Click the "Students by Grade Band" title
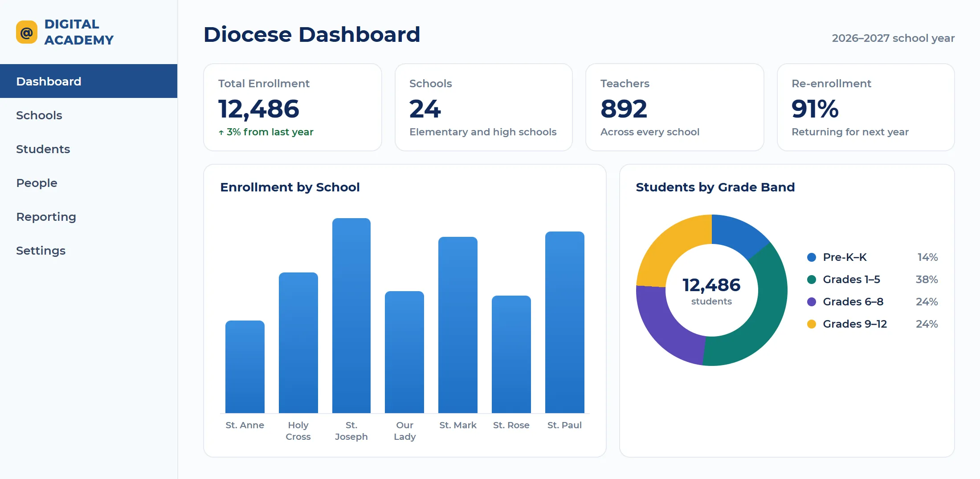 [x=715, y=187]
